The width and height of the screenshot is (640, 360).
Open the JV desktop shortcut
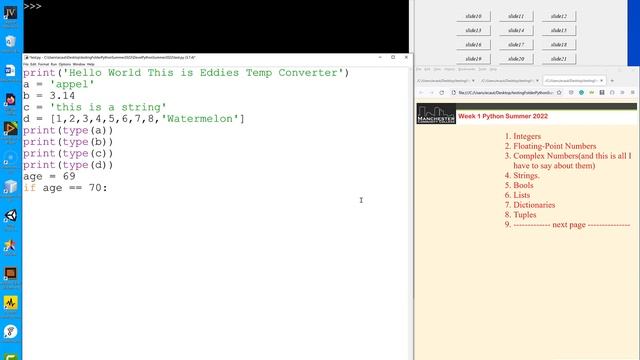10,13
